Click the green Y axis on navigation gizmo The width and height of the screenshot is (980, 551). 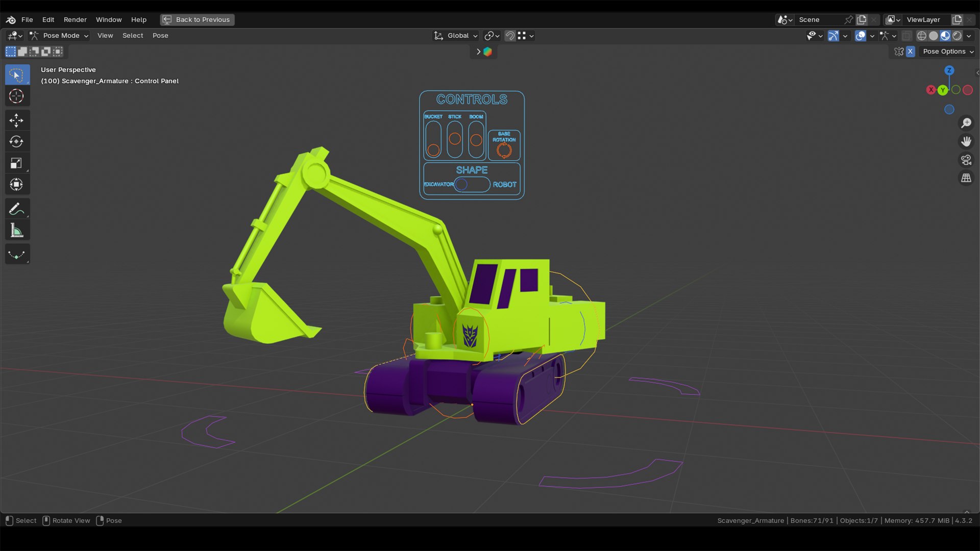[x=943, y=90]
